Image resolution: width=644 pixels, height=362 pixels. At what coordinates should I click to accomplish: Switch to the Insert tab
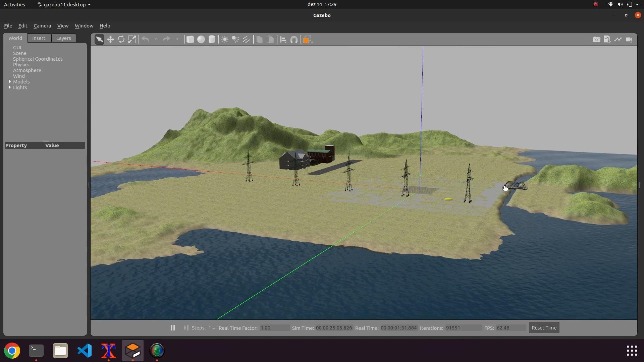(39, 38)
